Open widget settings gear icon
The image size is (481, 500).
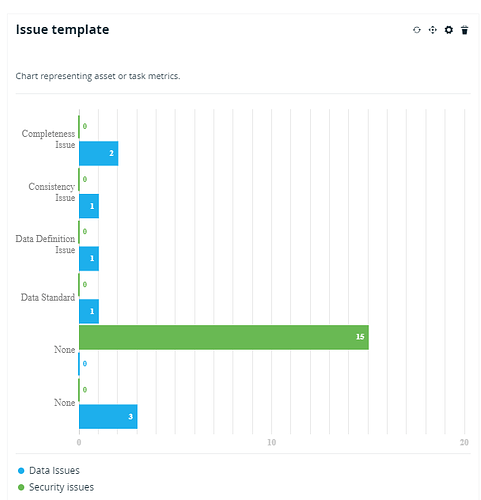(449, 30)
